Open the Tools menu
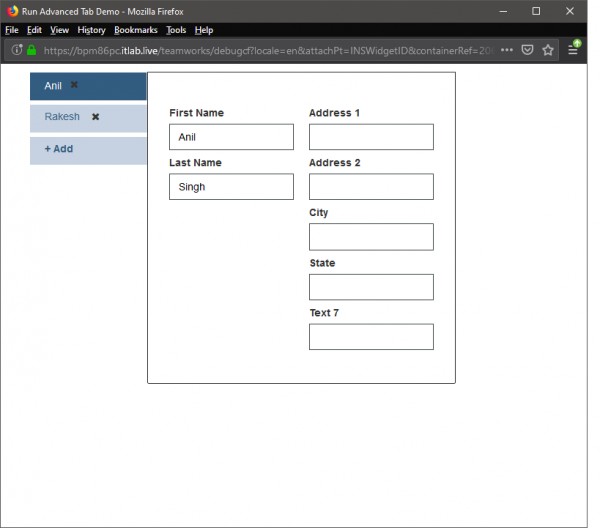This screenshot has width=600, height=528. tap(176, 30)
